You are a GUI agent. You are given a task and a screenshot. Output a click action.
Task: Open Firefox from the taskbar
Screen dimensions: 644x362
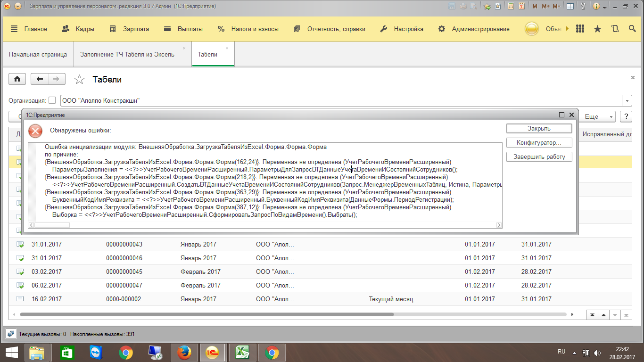[184, 352]
